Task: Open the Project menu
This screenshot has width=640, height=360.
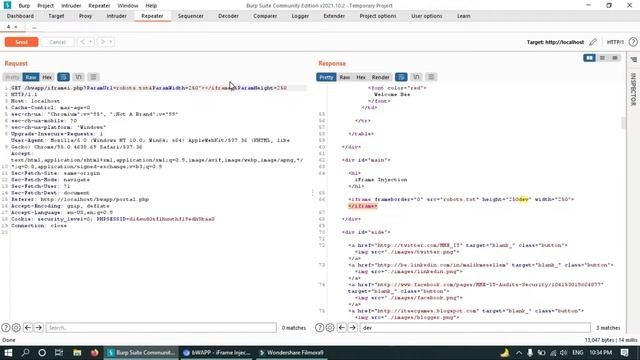Action: pos(45,6)
